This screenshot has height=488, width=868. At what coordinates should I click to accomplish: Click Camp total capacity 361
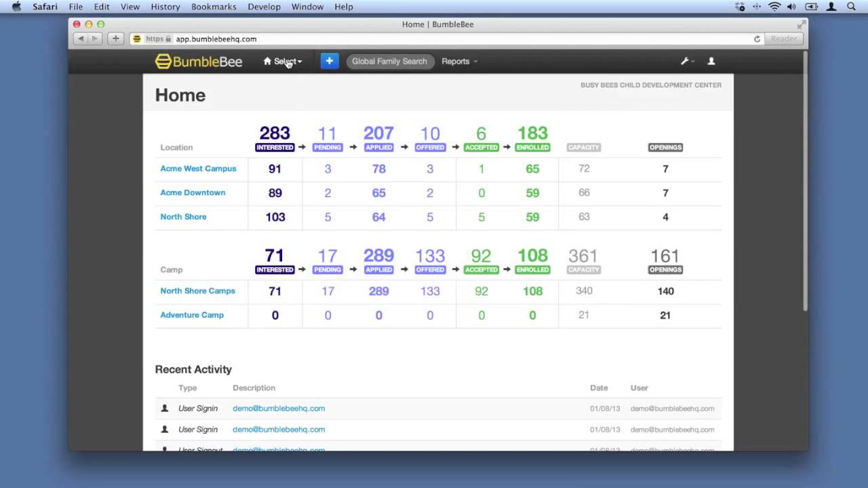[x=583, y=256]
